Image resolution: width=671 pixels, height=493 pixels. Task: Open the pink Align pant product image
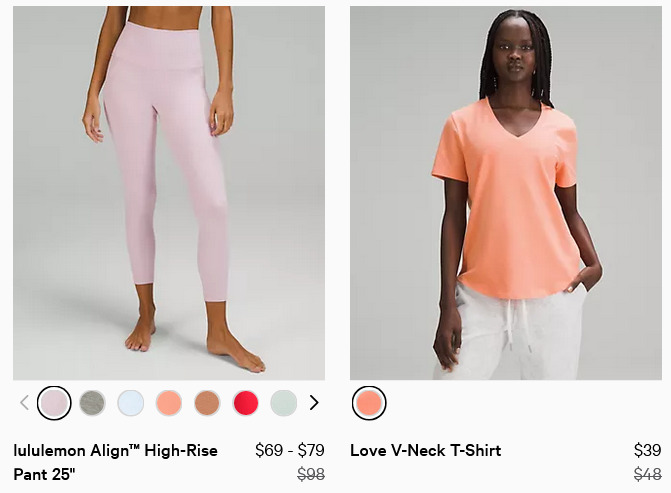point(169,193)
